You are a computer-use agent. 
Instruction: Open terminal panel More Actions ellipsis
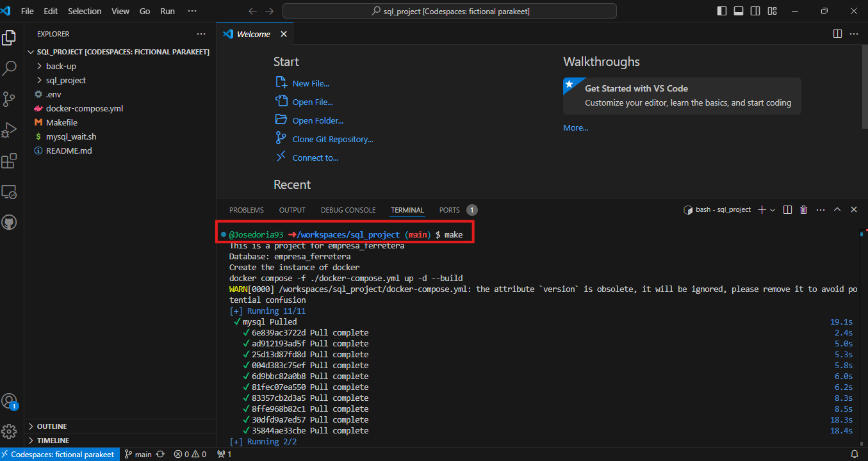820,209
